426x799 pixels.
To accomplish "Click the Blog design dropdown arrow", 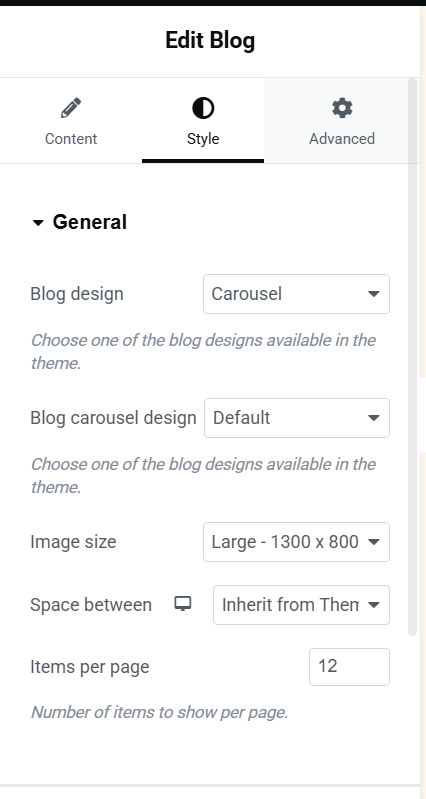I will point(374,294).
